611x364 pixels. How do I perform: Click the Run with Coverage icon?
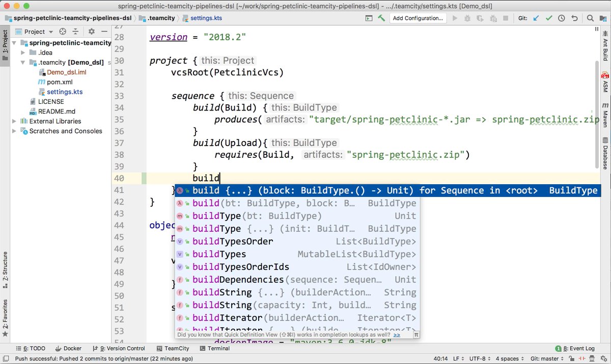pyautogui.click(x=480, y=18)
